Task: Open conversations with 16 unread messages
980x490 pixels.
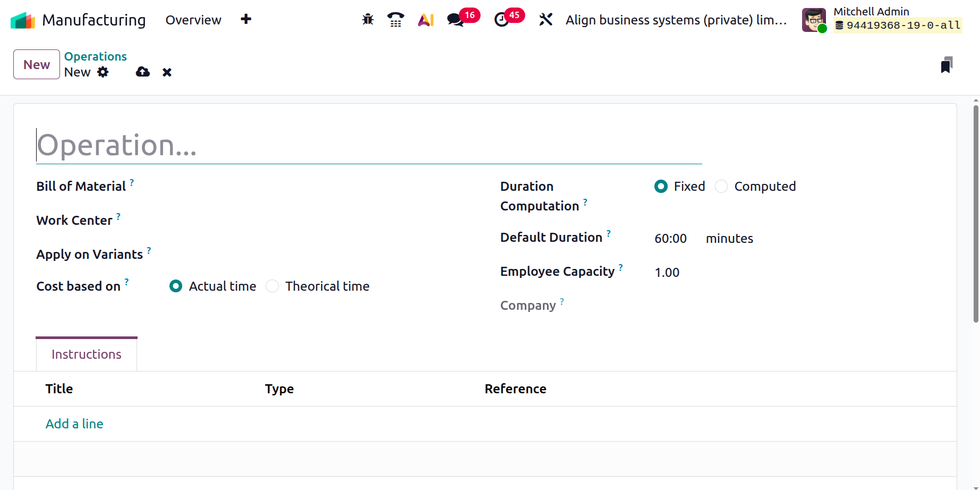Action: coord(456,20)
